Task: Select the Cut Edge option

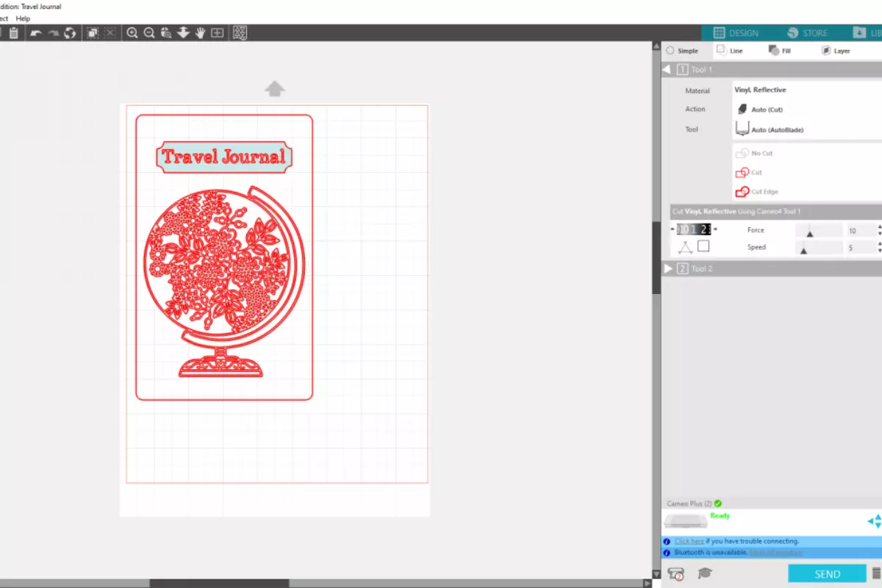Action: pyautogui.click(x=757, y=191)
